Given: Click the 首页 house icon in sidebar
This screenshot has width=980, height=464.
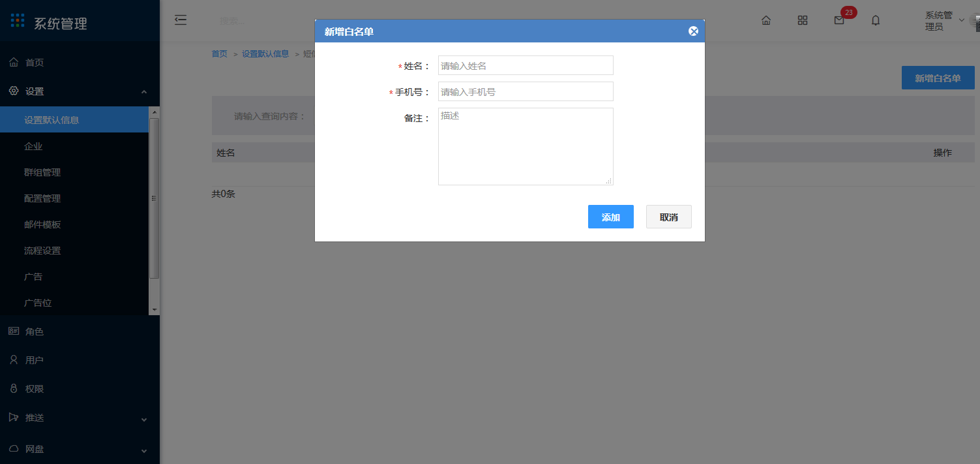Looking at the screenshot, I should [14, 62].
